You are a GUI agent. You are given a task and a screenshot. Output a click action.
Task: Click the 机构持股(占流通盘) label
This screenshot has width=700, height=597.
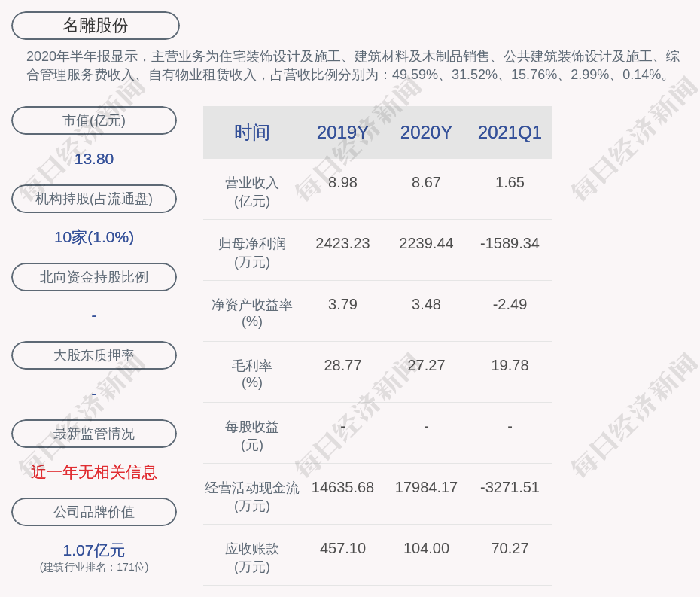tap(94, 199)
